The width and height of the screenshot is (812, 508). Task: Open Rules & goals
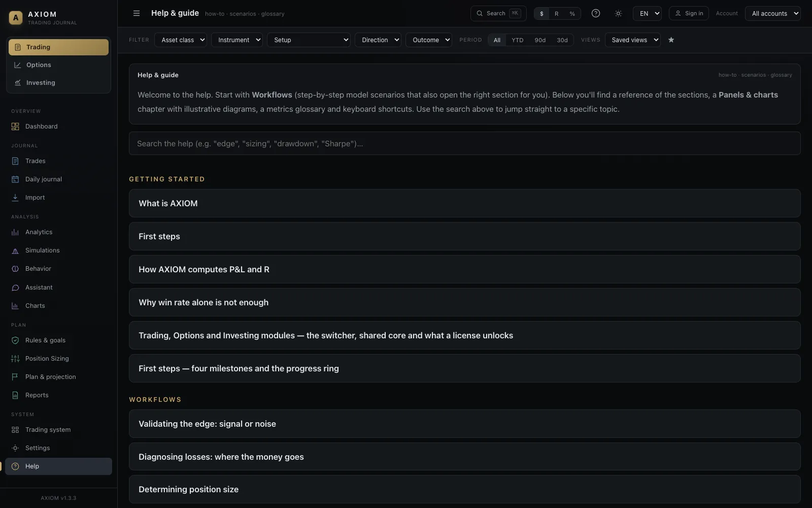point(58,340)
